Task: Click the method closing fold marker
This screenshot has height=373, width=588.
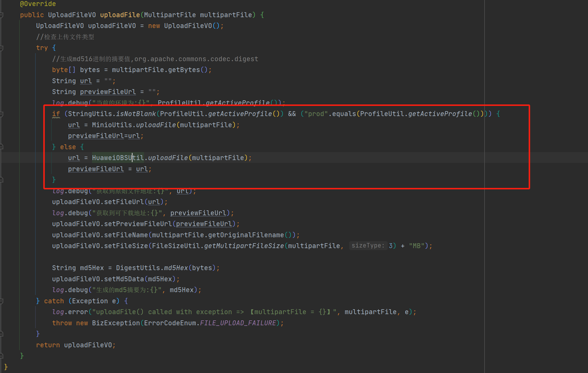Action: pos(1,356)
